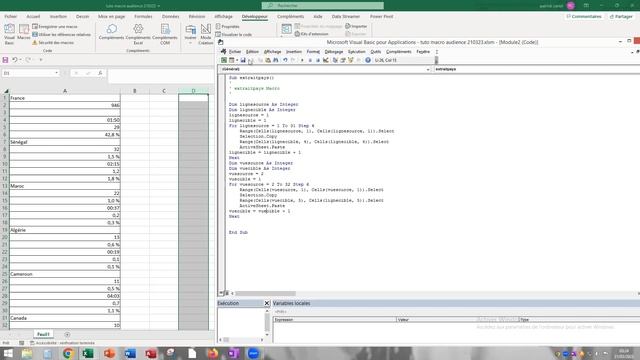The image size is (640, 360).
Task: Open Visual Basic editor from Excel ribbon
Action: click(9, 34)
